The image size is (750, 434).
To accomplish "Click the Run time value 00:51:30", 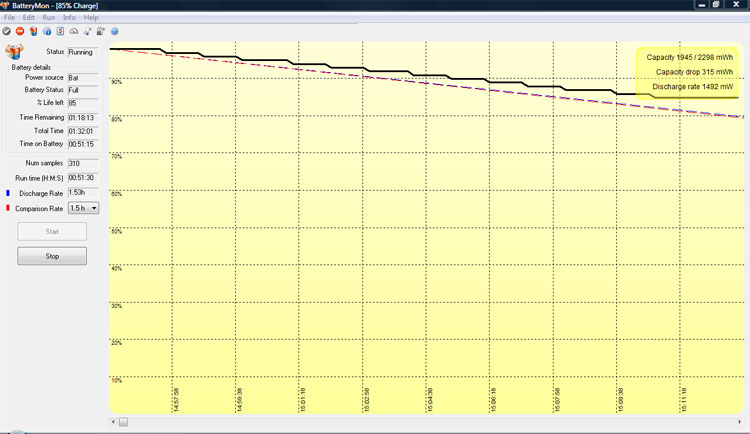I will (83, 178).
